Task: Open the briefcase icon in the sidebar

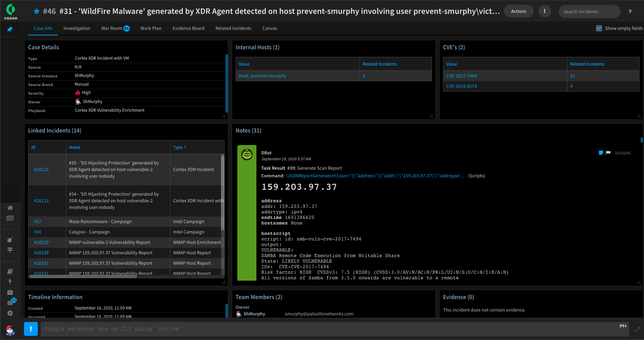Action: (10, 292)
